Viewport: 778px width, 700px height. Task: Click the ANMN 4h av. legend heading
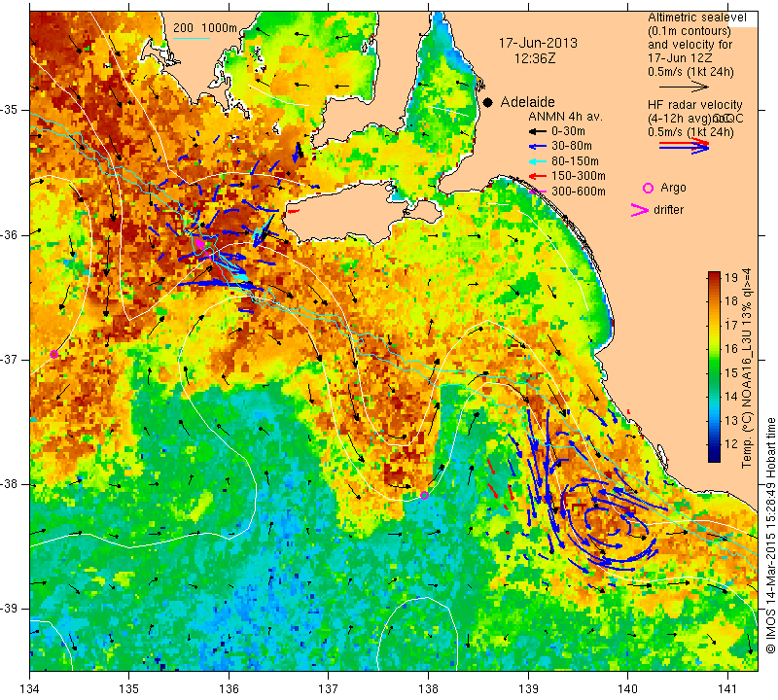click(565, 117)
